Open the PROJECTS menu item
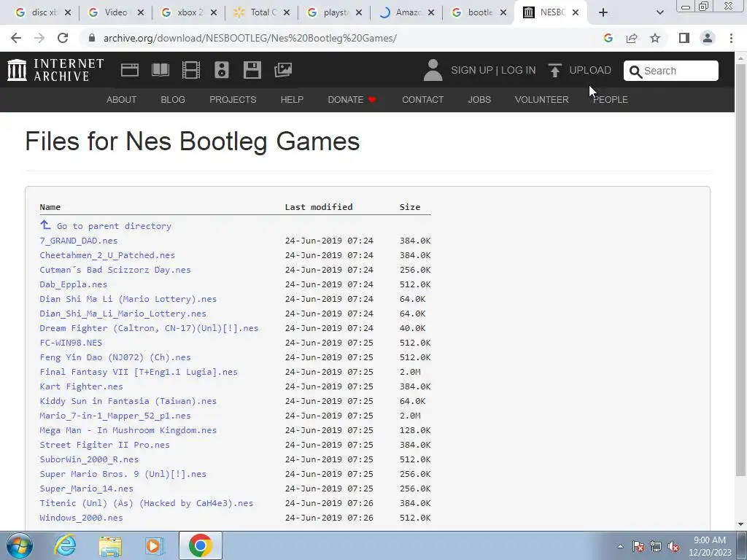The width and height of the screenshot is (747, 560). [233, 99]
